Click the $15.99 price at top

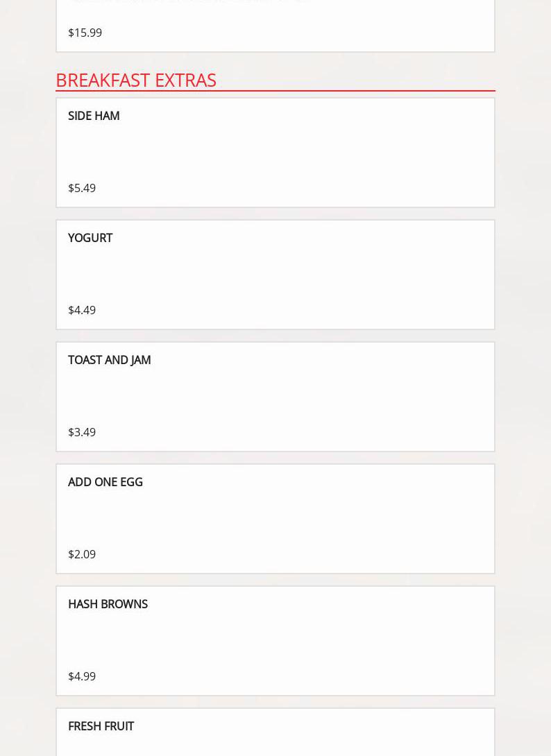coord(85,33)
